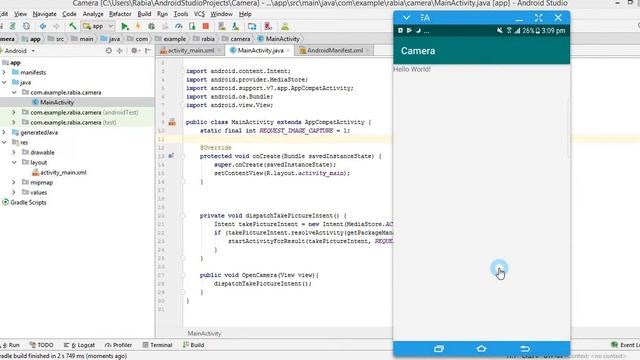Switch to the AndroidManifest.xml editor tab
The width and height of the screenshot is (640, 360).
(335, 51)
